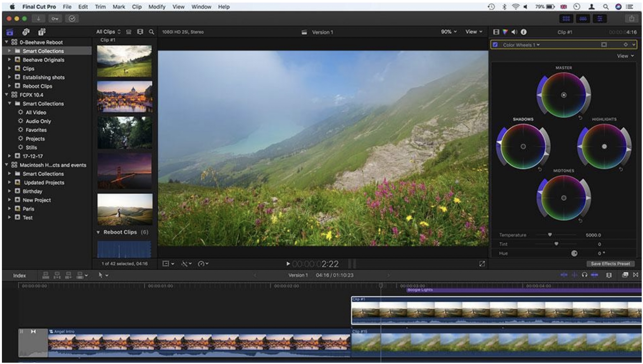The width and height of the screenshot is (643, 364).
Task: Click the background tasks checkmark icon
Action: tap(72, 19)
